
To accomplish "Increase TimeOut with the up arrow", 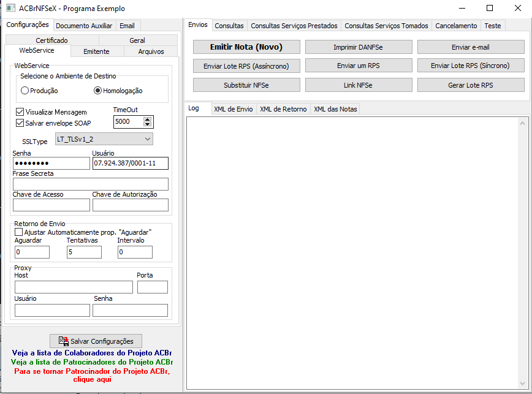I will tap(147, 119).
